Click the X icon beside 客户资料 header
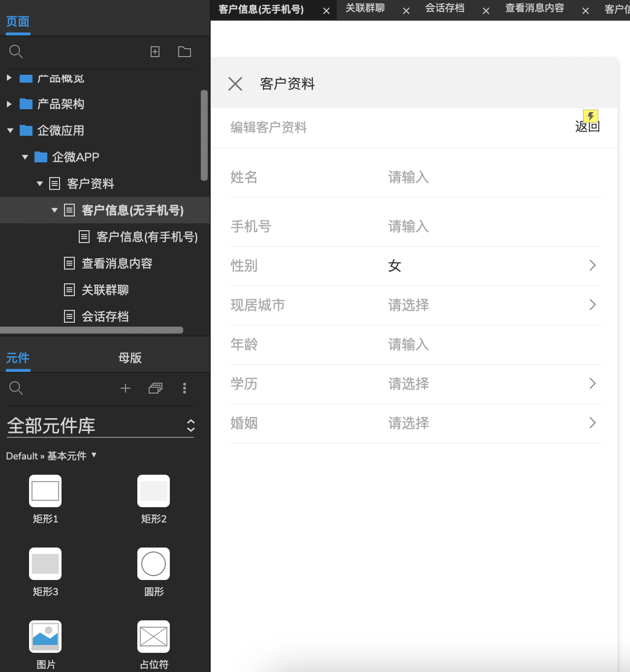The width and height of the screenshot is (630, 672). pyautogui.click(x=235, y=84)
